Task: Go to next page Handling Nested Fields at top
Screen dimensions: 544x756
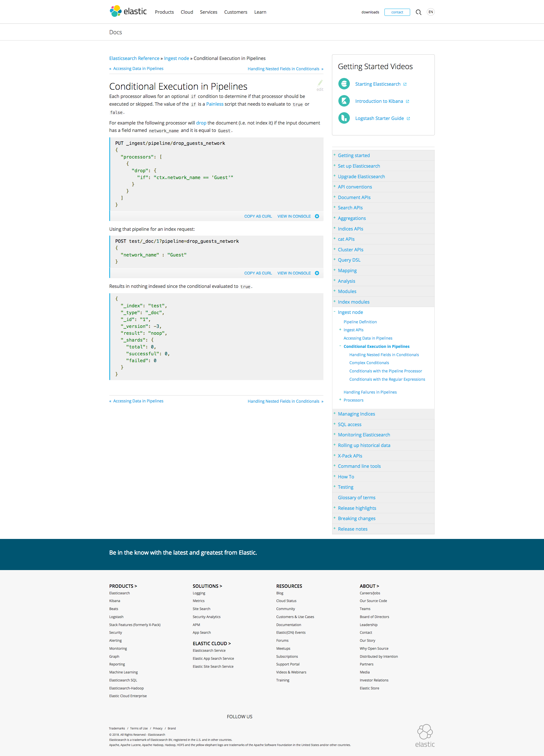Action: (x=283, y=69)
